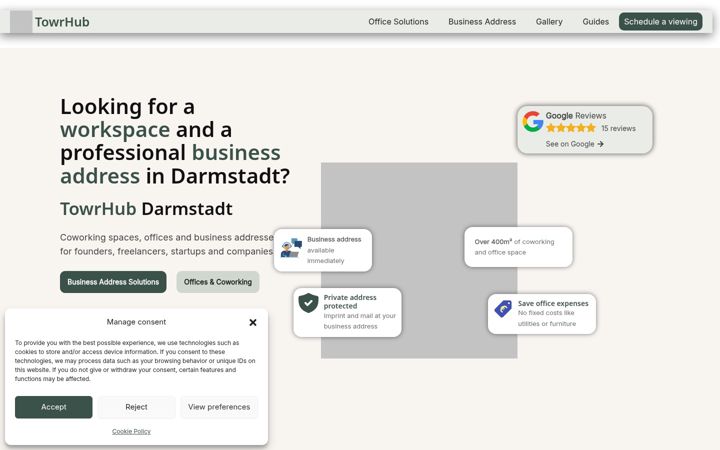
Task: Open the Guides menu item
Action: [x=596, y=22]
